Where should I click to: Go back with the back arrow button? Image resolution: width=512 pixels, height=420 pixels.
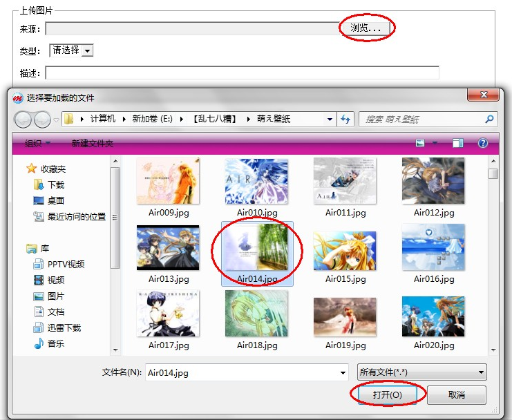click(23, 120)
